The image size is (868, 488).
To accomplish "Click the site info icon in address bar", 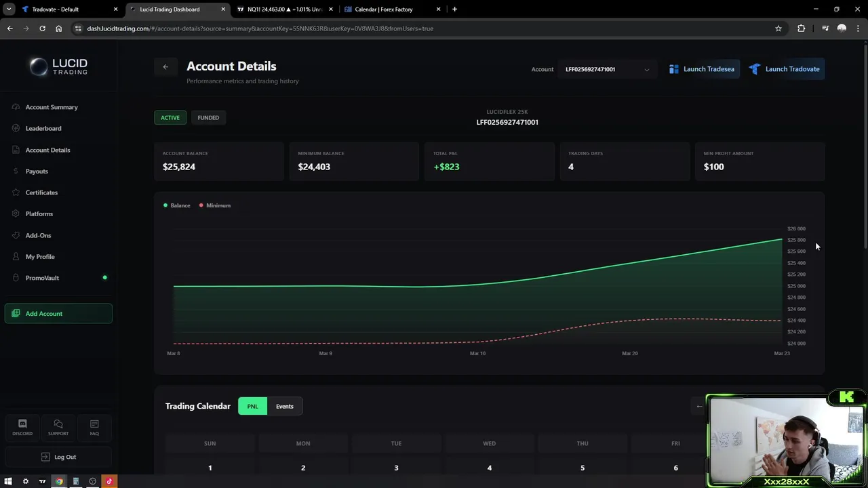I will pyautogui.click(x=78, y=28).
